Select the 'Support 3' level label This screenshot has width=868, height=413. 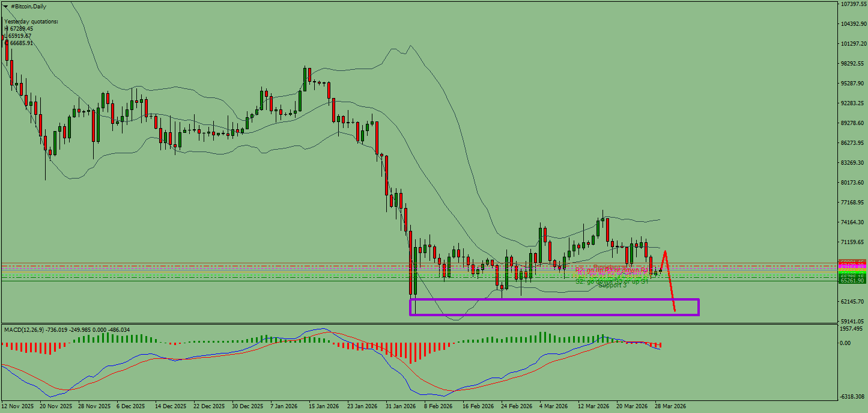612,285
